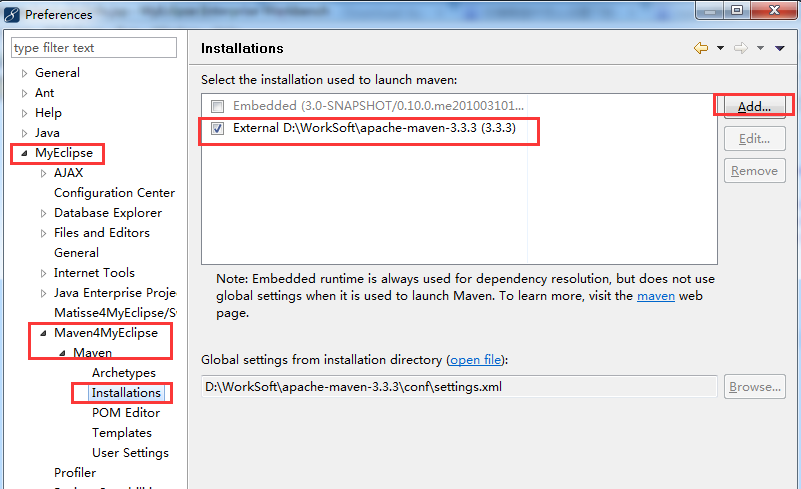The height and width of the screenshot is (489, 801).
Task: Select the AJAX label
Action: coord(68,173)
